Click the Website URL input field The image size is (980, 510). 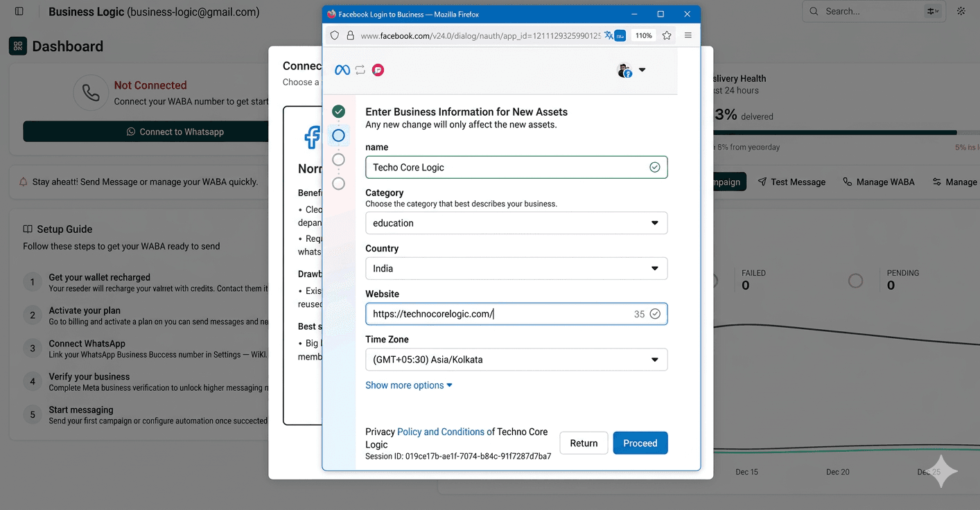516,314
